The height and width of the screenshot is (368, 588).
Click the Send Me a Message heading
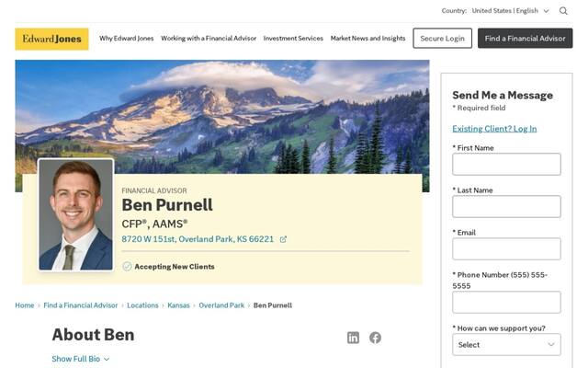(503, 95)
